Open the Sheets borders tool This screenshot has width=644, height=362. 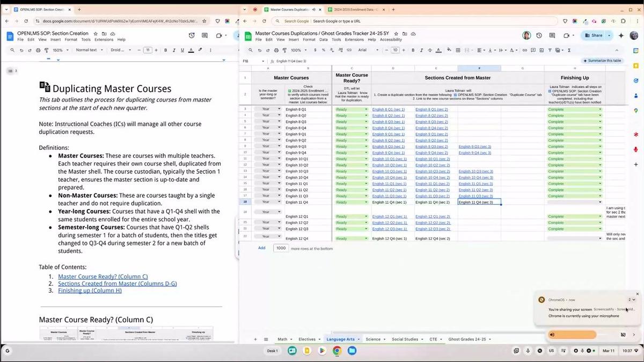(x=458, y=50)
